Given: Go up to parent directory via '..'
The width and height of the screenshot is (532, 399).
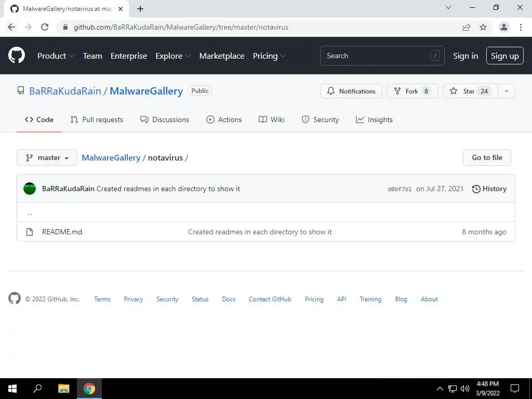Looking at the screenshot, I should pos(30,212).
